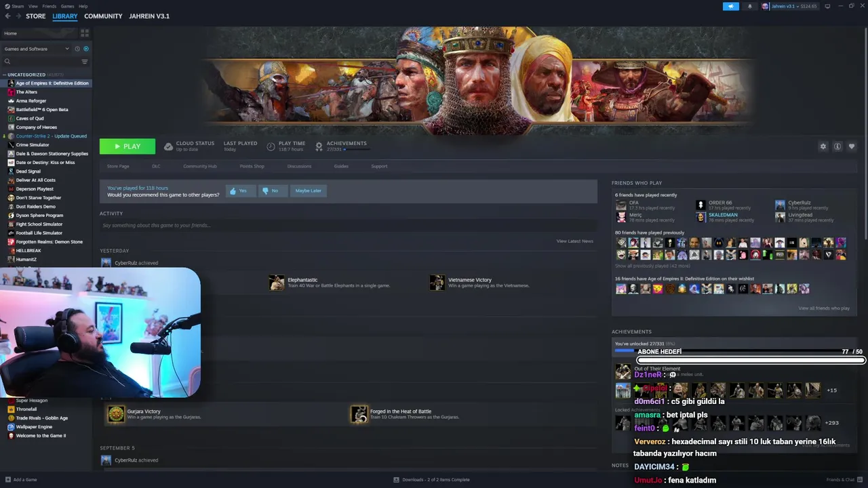Viewport: 868px width, 488px height.
Task: Click the play time clock icon
Action: (271, 146)
